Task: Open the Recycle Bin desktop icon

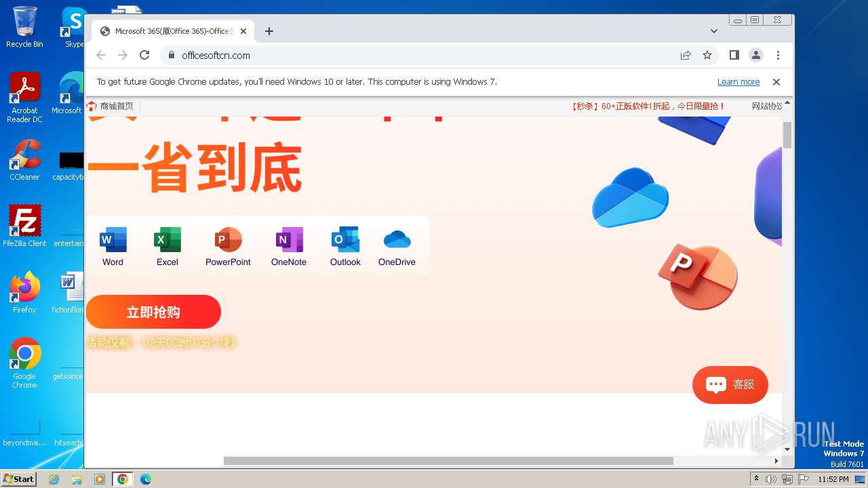Action: tap(24, 27)
